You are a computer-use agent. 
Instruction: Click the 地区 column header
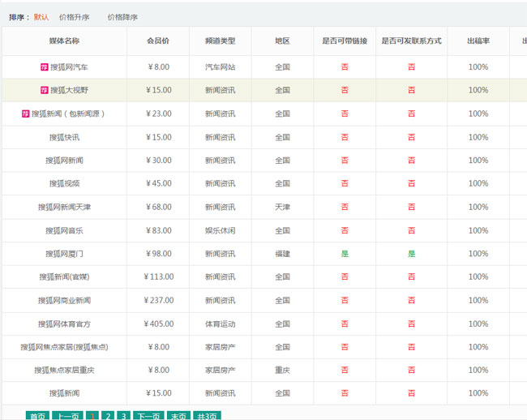(282, 41)
